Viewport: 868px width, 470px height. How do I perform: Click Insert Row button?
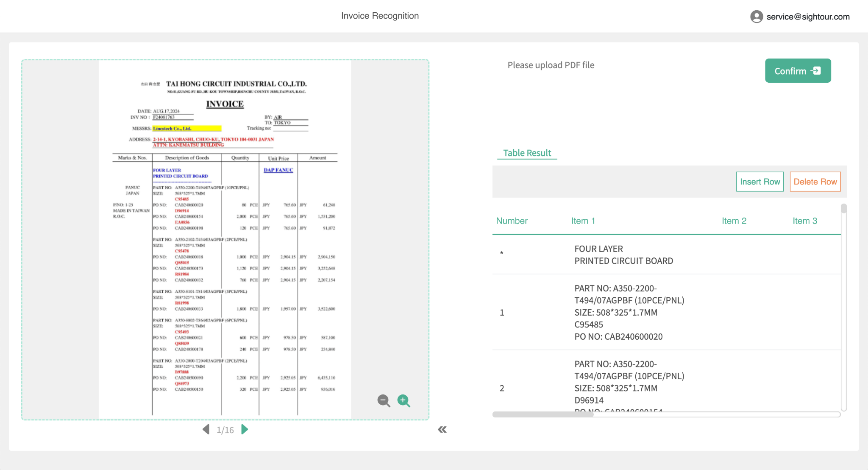[760, 182]
